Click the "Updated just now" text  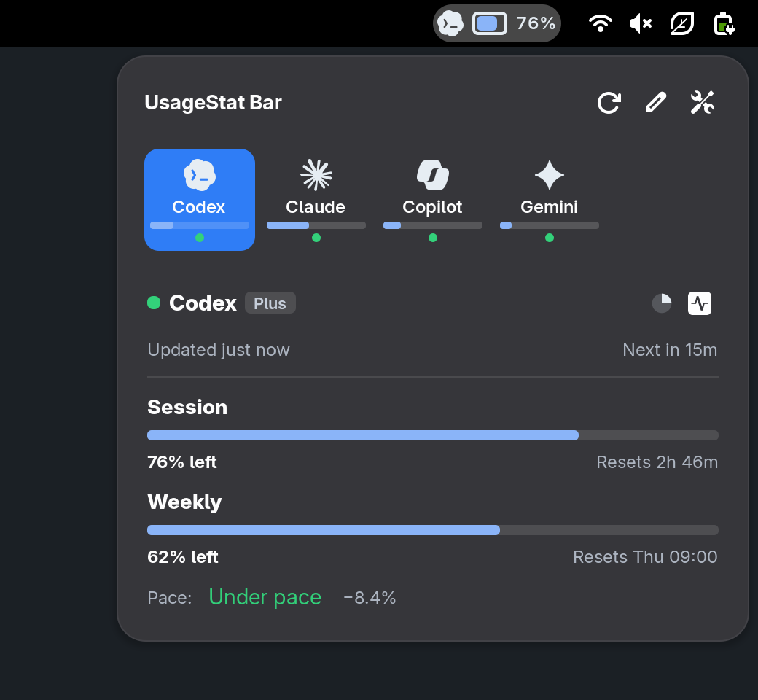coord(219,350)
